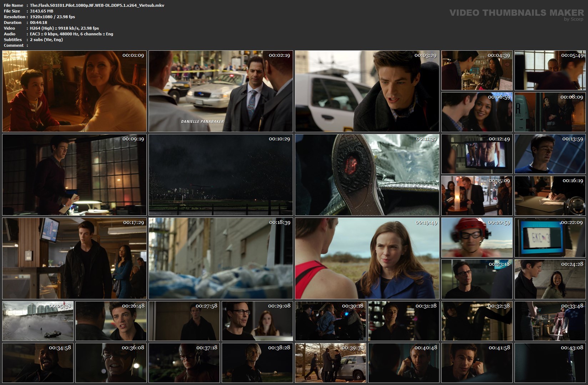Select the dark storm thumbnail at 00:10:29
The width and height of the screenshot is (588, 385).
(x=221, y=175)
